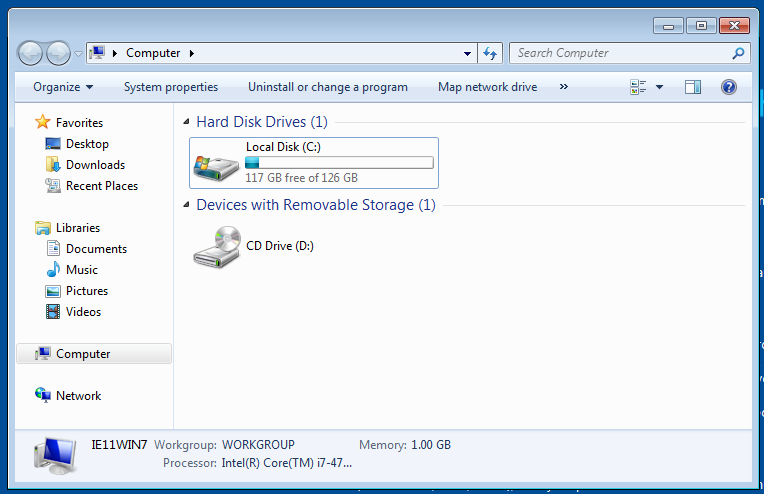Click the Recent Places icon
Image resolution: width=764 pixels, height=494 pixels.
53,186
